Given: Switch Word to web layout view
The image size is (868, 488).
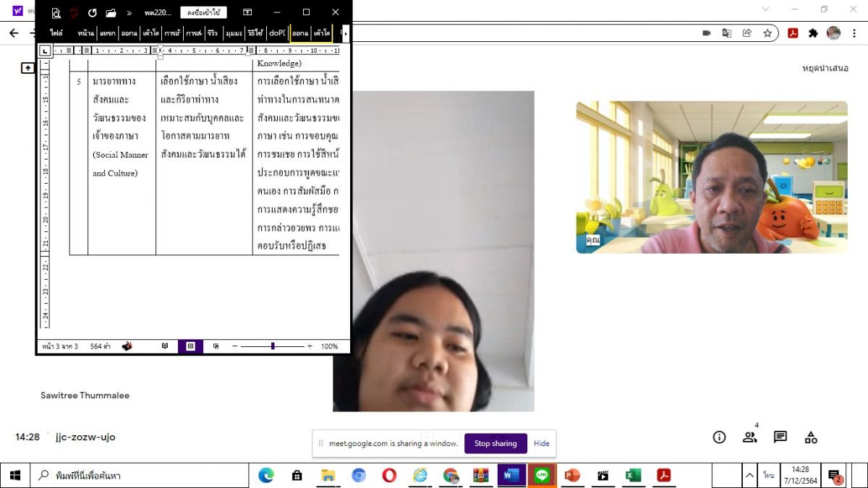Looking at the screenshot, I should pos(216,346).
